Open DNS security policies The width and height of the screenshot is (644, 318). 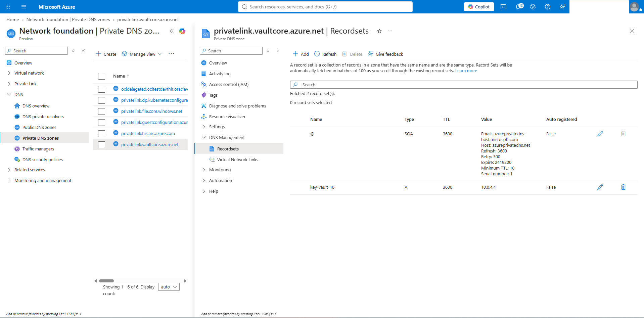coord(43,160)
